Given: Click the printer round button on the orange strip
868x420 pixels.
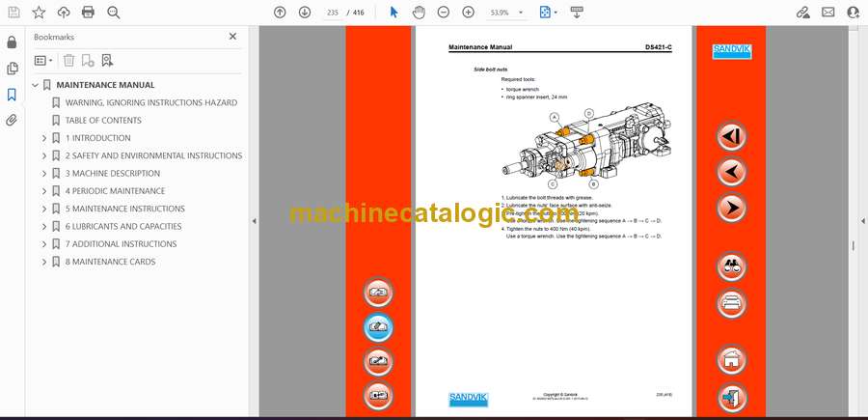Looking at the screenshot, I should click(x=731, y=303).
